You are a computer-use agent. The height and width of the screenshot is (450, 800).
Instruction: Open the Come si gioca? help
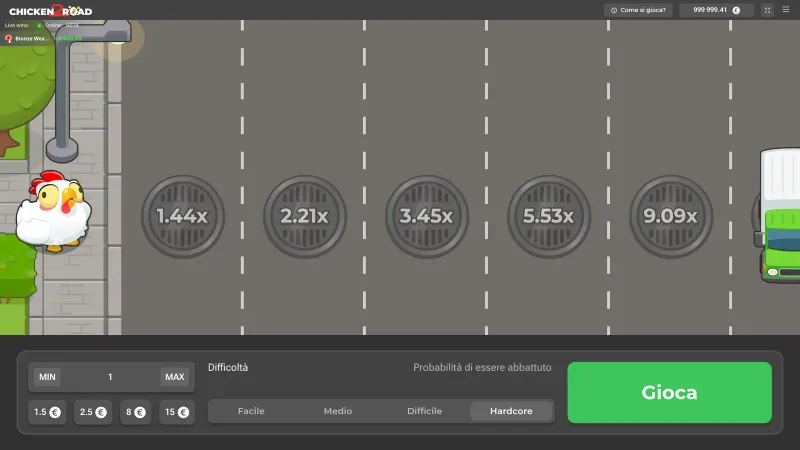pyautogui.click(x=638, y=10)
